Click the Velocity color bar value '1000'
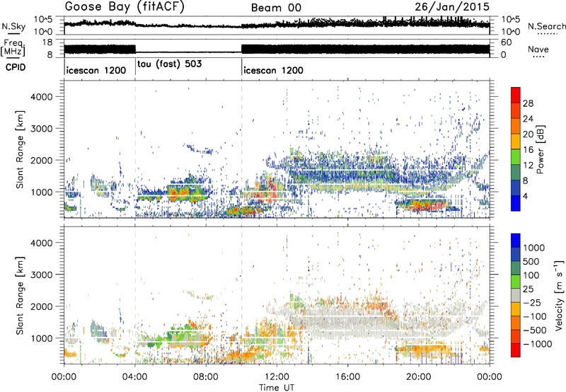The width and height of the screenshot is (566, 392). [x=534, y=248]
